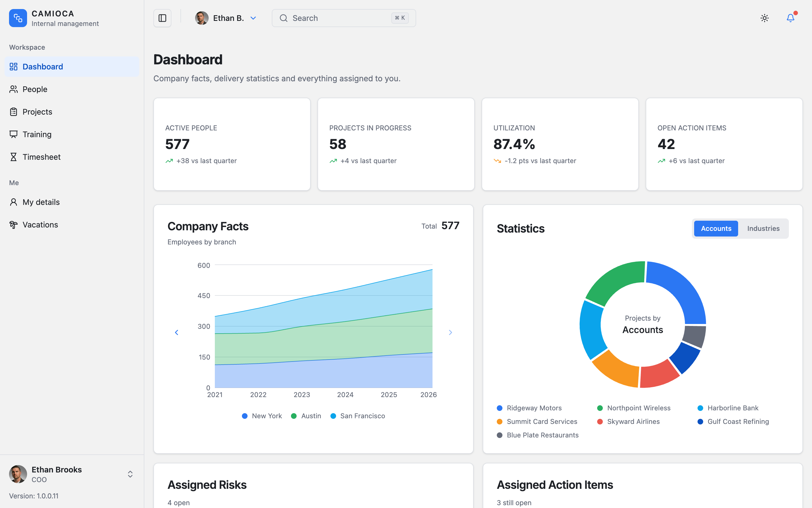Screen dimensions: 812x508
Task: Click the Open Action Items card
Action: (724, 144)
